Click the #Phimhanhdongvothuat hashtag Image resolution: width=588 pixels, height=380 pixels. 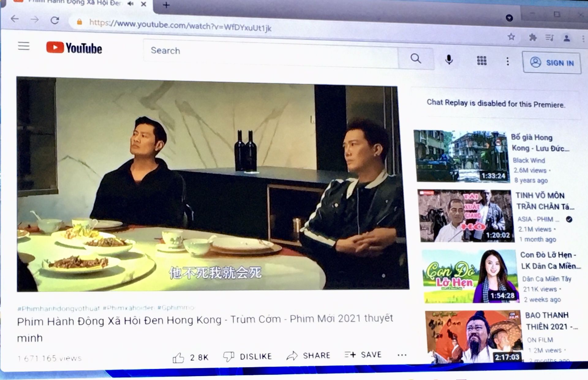(59, 308)
